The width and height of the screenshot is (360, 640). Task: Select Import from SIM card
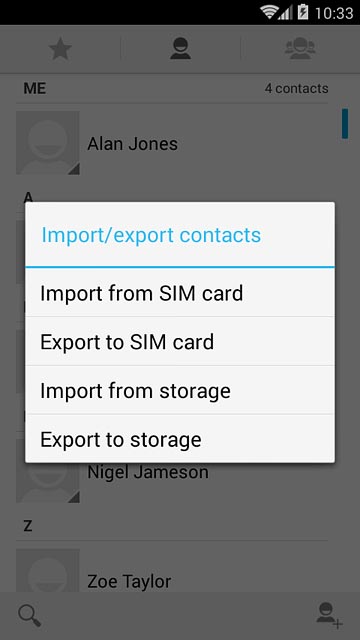pyautogui.click(x=180, y=293)
